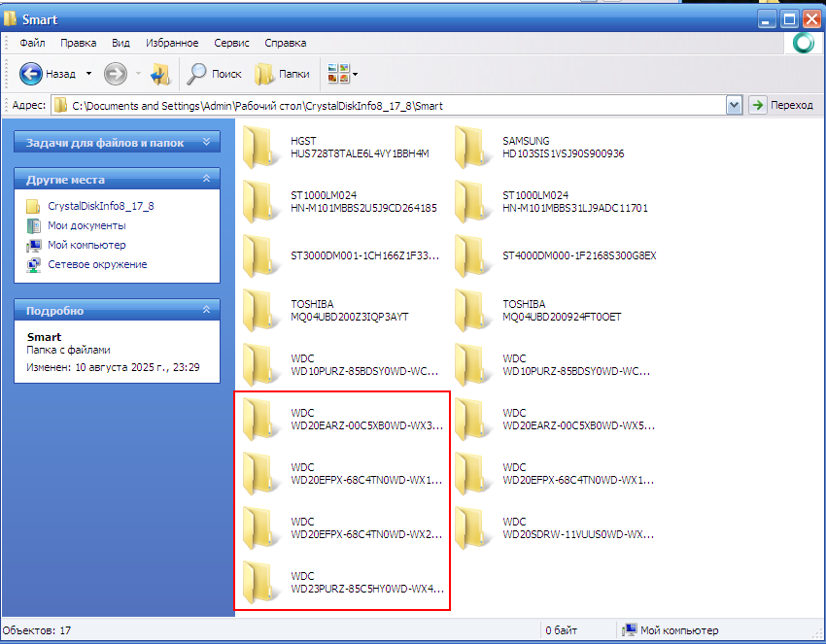Open the Файл menu
826x644 pixels.
point(32,43)
